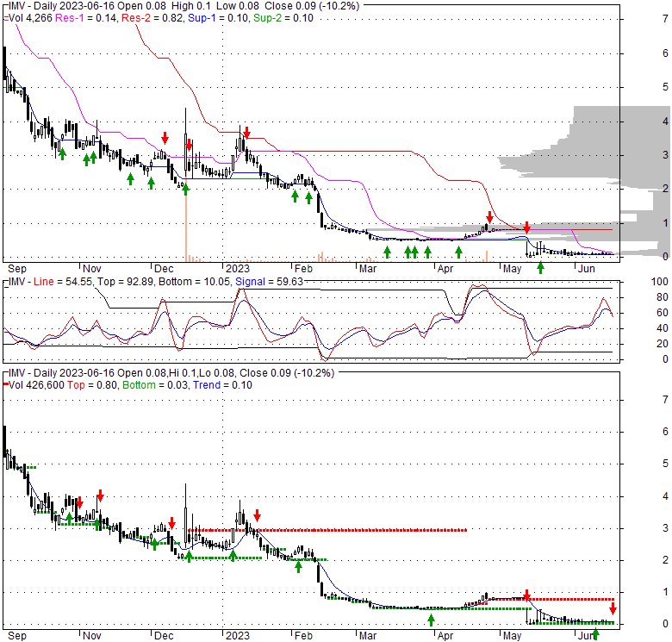Select the green 'Sup-2 = 0.10' legend entry
Viewport: 672px width, 642px height.
click(283, 18)
